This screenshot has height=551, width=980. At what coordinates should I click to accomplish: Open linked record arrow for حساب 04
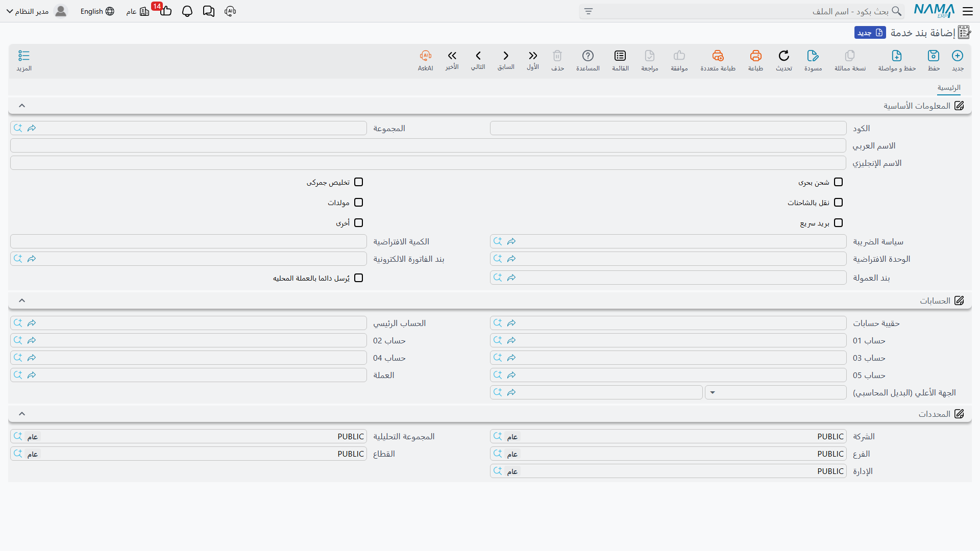[32, 358]
